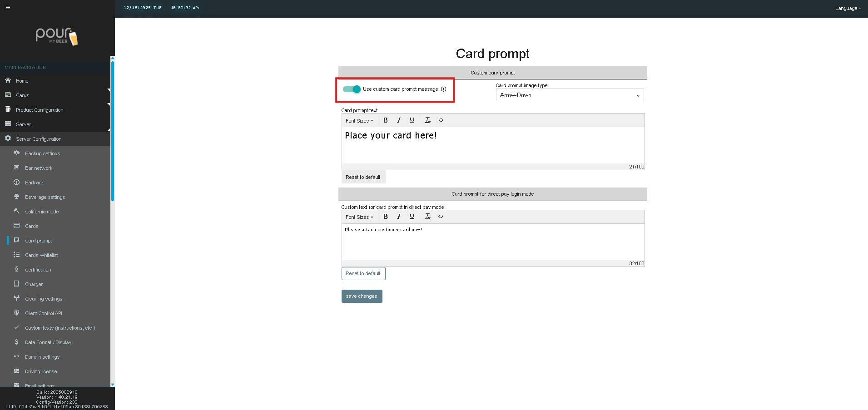Click Bold in Card prompt text editor
The image size is (868, 410).
(x=386, y=120)
